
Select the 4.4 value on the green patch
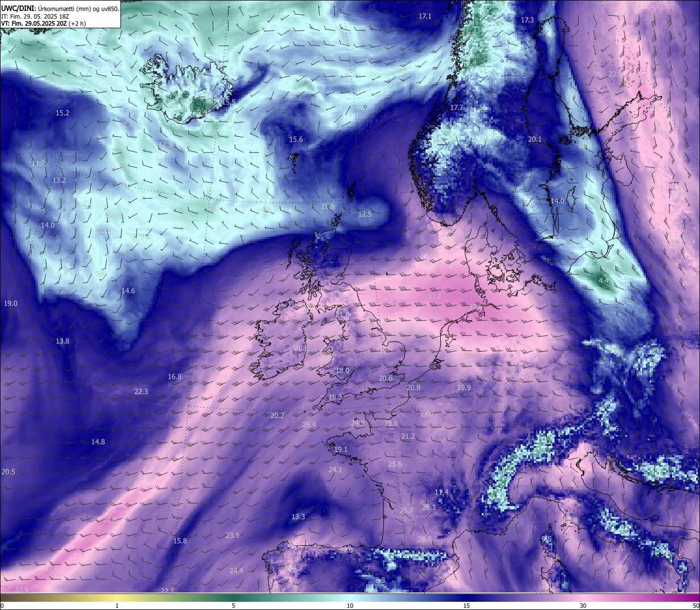point(603,281)
